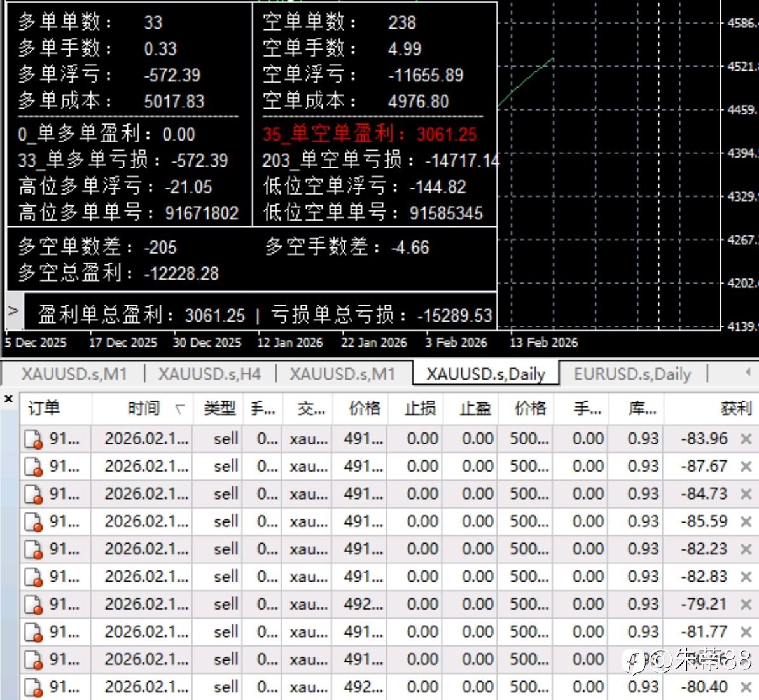Sort orders by the 类型 column header

(x=219, y=408)
